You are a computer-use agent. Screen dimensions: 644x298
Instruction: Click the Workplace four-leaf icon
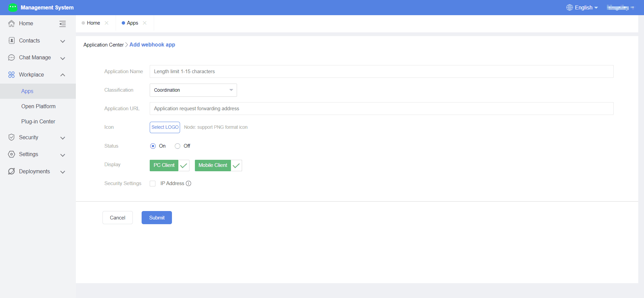pos(11,74)
